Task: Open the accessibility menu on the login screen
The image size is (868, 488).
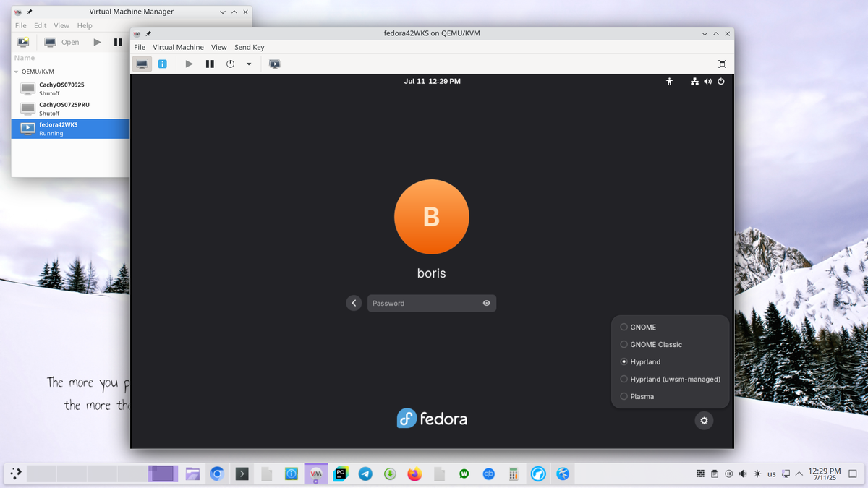Action: coord(669,82)
